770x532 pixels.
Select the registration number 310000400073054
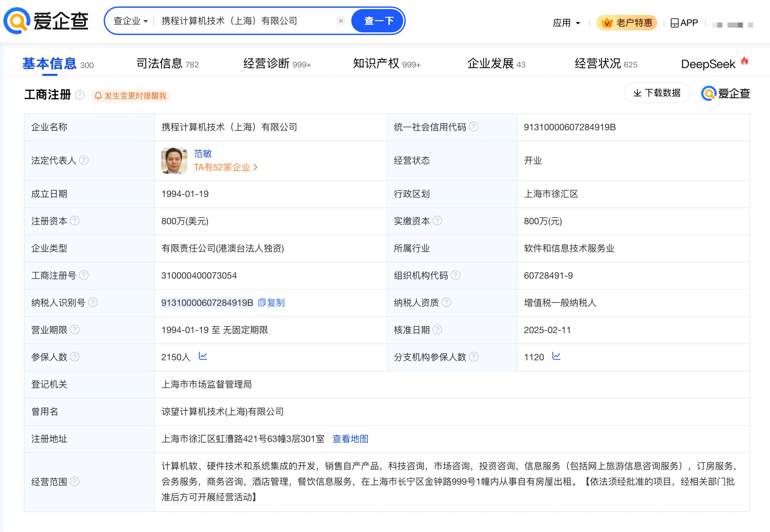click(x=199, y=276)
